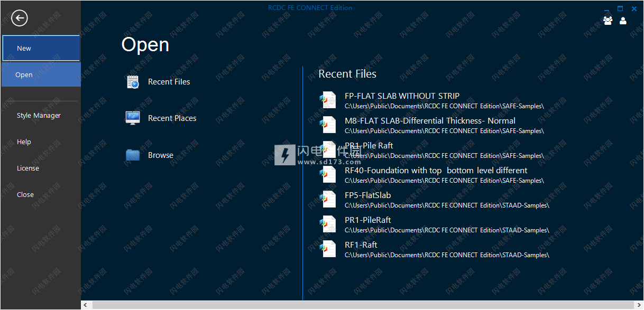Minimize the RCDC FE window
Viewport: 644px width, 310px height.
[606, 9]
